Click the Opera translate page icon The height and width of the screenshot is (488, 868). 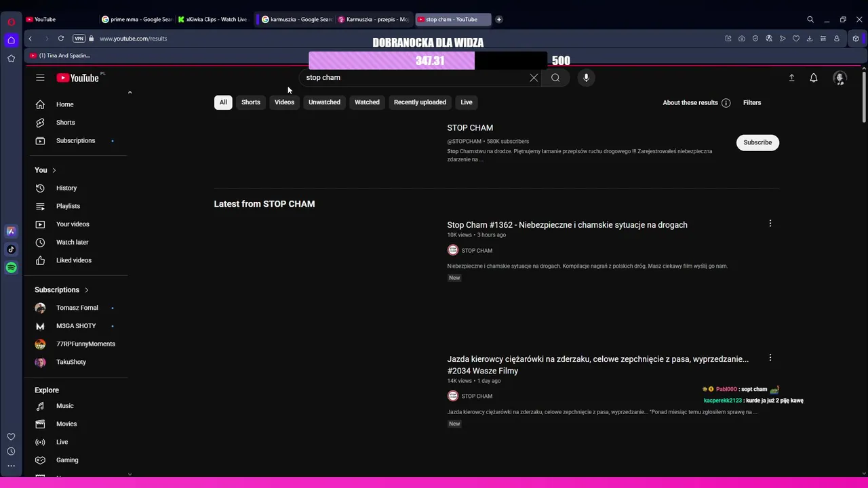point(769,39)
